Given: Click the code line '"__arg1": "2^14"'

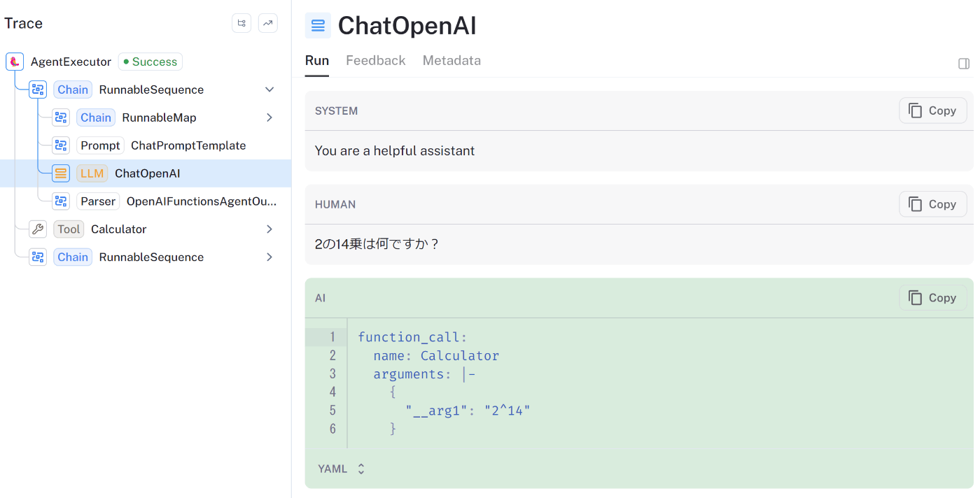Looking at the screenshot, I should coord(468,411).
